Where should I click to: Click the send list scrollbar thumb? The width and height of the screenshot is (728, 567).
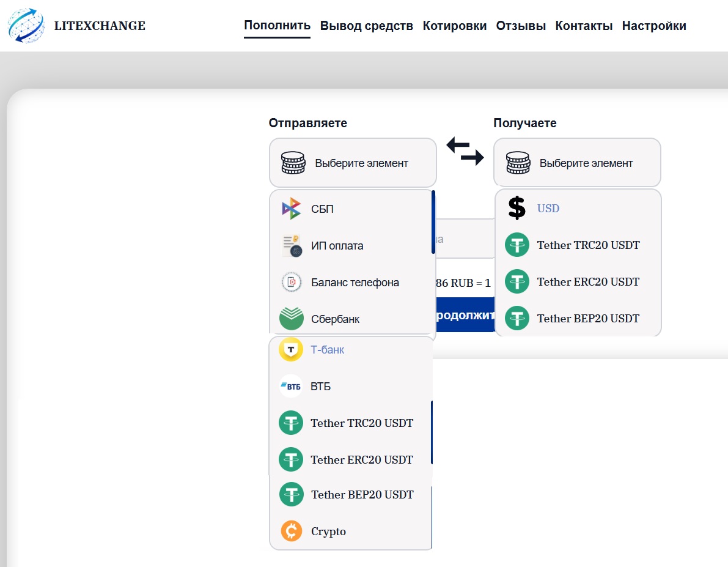[x=433, y=222]
